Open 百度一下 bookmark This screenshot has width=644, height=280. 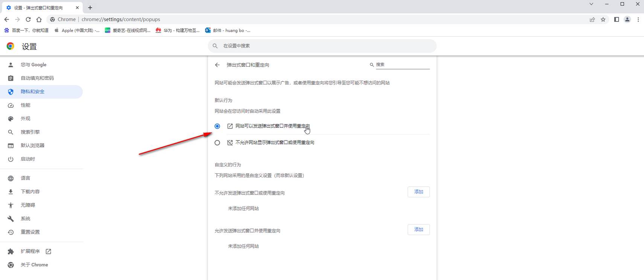click(26, 30)
